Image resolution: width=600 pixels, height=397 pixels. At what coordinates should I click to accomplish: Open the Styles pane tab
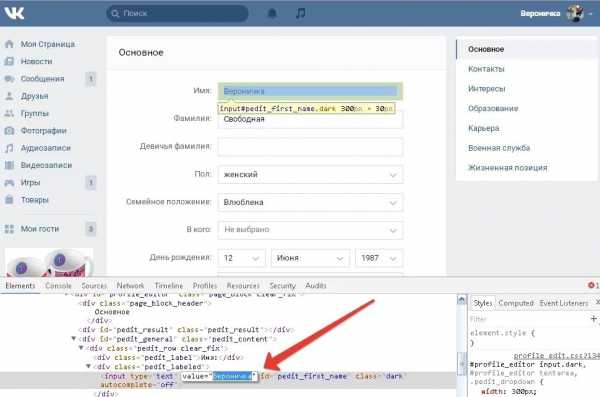point(483,303)
